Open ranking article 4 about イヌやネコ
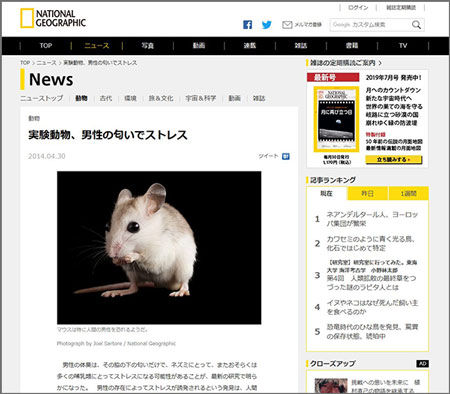 372,307
